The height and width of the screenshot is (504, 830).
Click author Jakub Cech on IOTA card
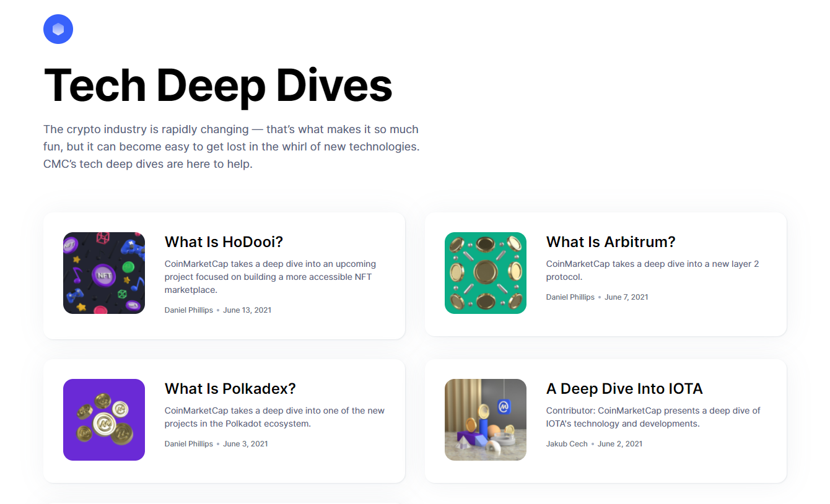pos(567,444)
